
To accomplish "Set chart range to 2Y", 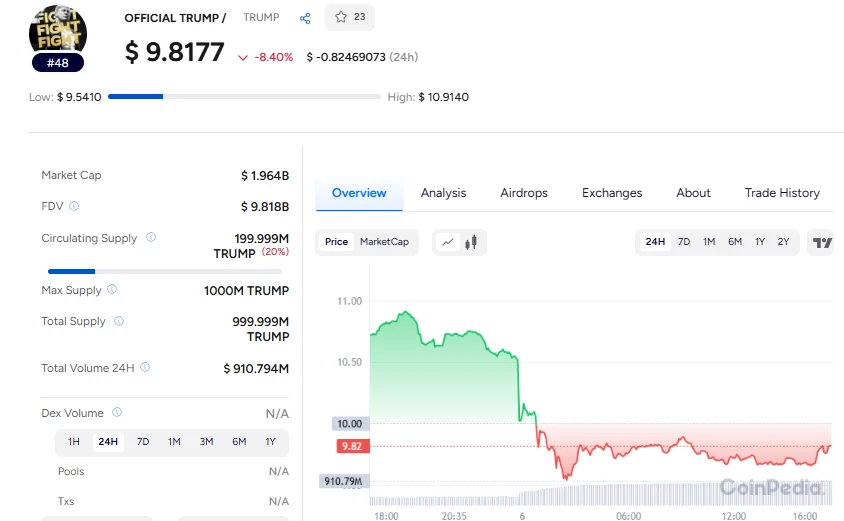I will coord(783,242).
